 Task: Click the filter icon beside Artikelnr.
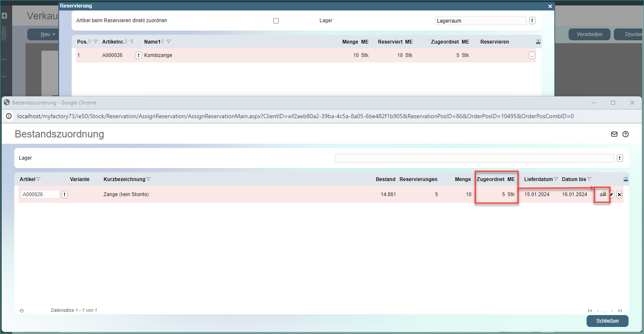[x=132, y=42]
